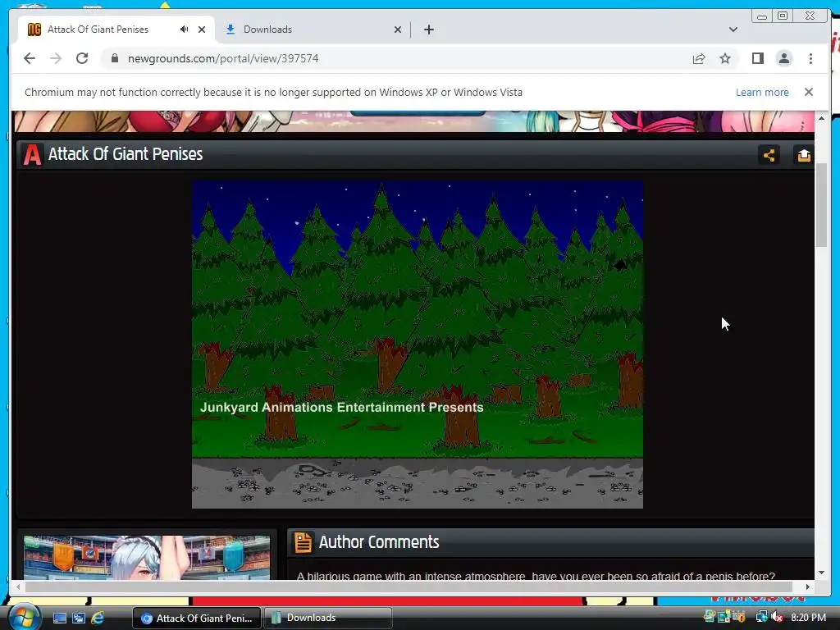Image resolution: width=840 pixels, height=630 pixels.
Task: Click the vertical scrollbar up arrow
Action: (x=821, y=117)
